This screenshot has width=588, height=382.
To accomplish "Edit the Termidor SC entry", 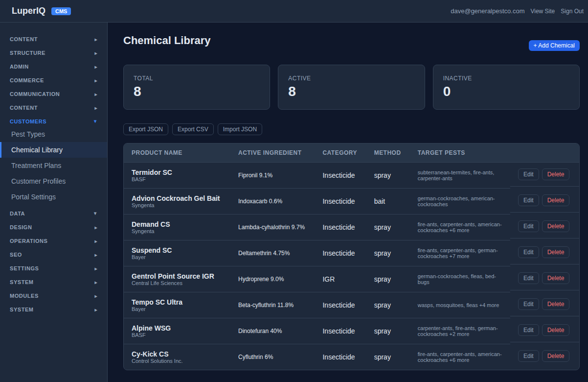I will [528, 174].
